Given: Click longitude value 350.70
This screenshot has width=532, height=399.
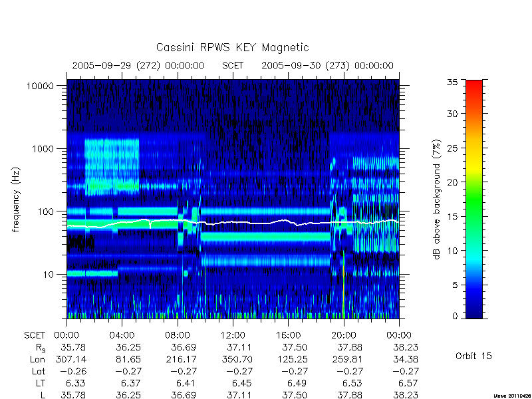Looking at the screenshot, I should [x=237, y=359].
